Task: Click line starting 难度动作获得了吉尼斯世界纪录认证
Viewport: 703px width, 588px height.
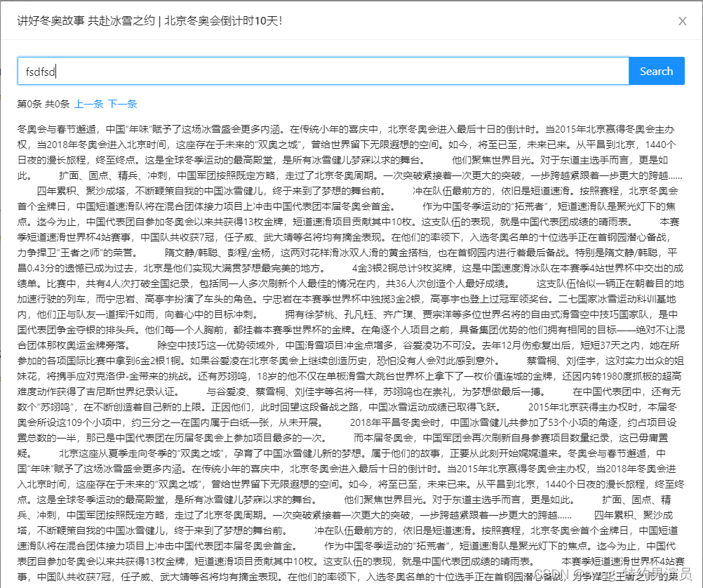Action: [349, 392]
